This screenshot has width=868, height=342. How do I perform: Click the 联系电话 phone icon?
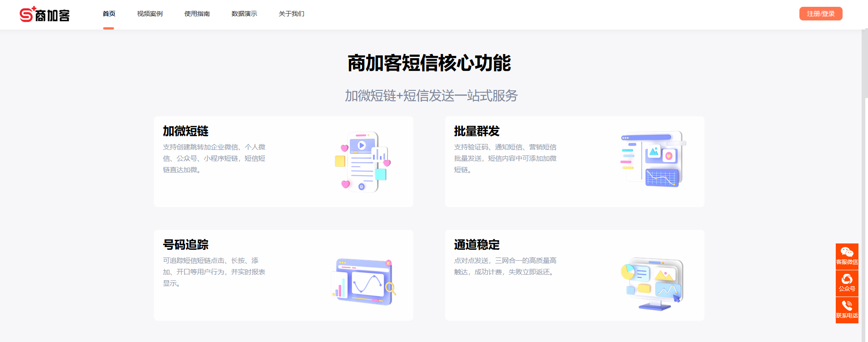(x=847, y=310)
